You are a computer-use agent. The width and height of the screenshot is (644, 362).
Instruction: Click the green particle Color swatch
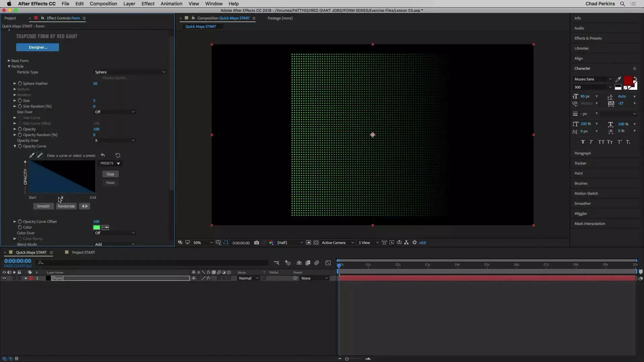97,227
